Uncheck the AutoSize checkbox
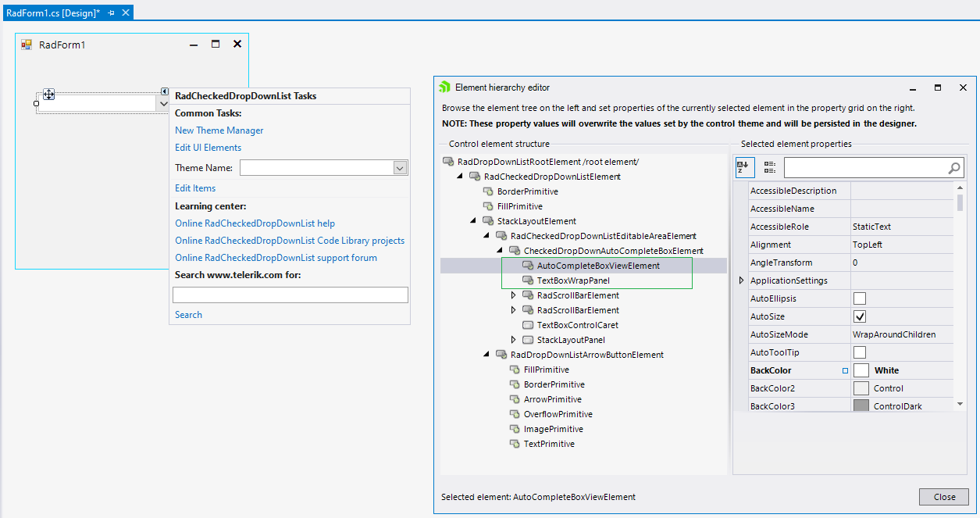The image size is (980, 518). pyautogui.click(x=860, y=316)
